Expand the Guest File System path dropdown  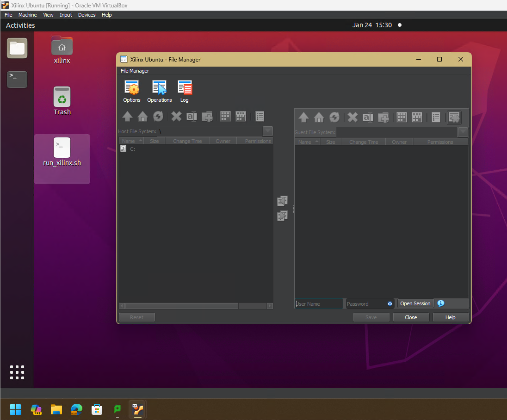pos(463,132)
